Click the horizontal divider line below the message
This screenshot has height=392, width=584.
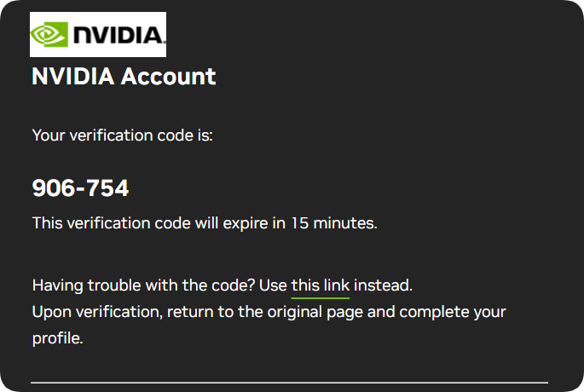pyautogui.click(x=290, y=383)
